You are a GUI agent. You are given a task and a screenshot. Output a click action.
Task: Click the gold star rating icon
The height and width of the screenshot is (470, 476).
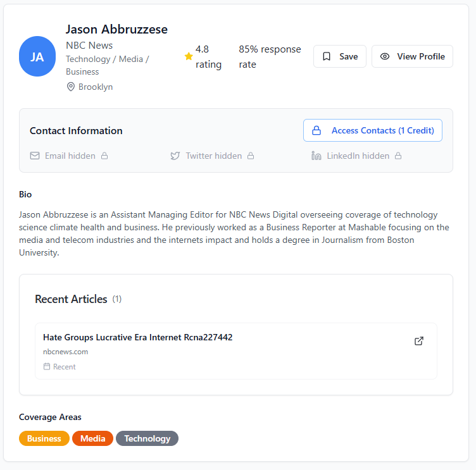coord(189,56)
